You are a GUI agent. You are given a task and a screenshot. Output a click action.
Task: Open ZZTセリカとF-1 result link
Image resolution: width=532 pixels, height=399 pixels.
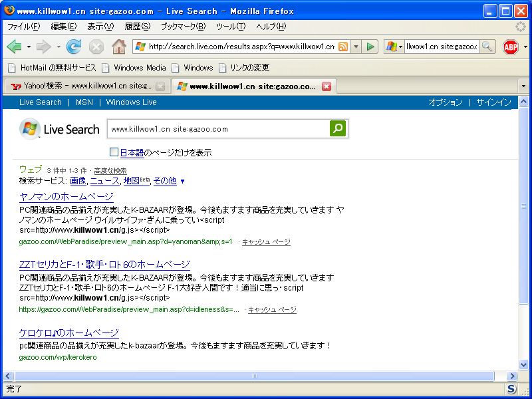pyautogui.click(x=104, y=264)
